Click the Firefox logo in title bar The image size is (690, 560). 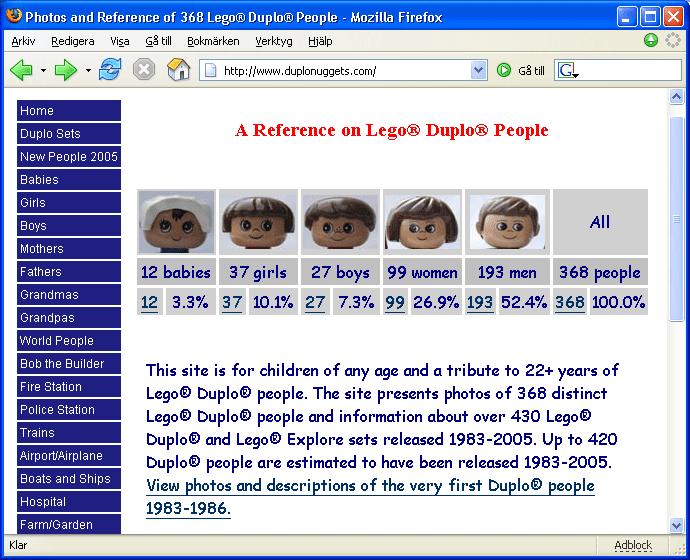[14, 16]
